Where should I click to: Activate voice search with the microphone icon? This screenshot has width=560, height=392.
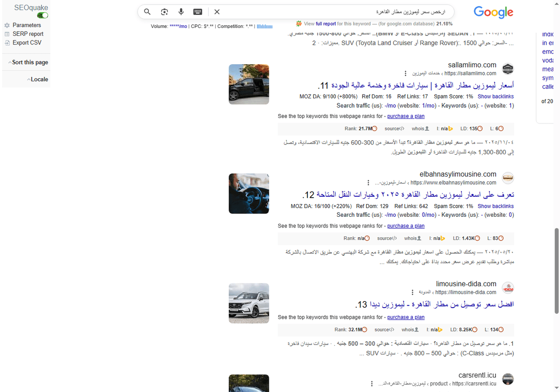point(181,12)
